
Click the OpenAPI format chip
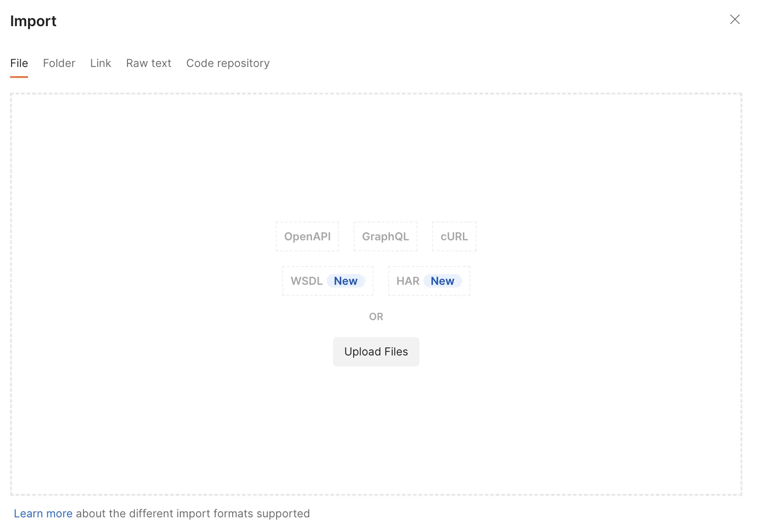tap(307, 237)
